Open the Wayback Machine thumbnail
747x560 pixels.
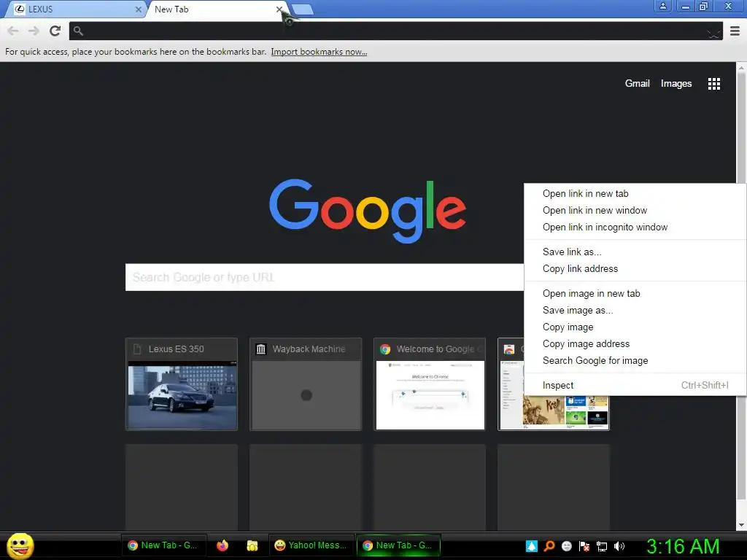click(306, 384)
